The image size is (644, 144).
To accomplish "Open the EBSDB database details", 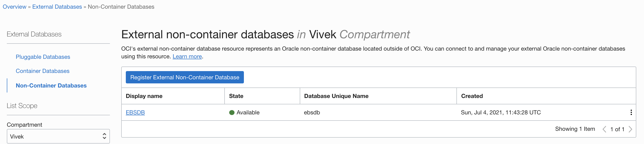I will click(x=135, y=112).
